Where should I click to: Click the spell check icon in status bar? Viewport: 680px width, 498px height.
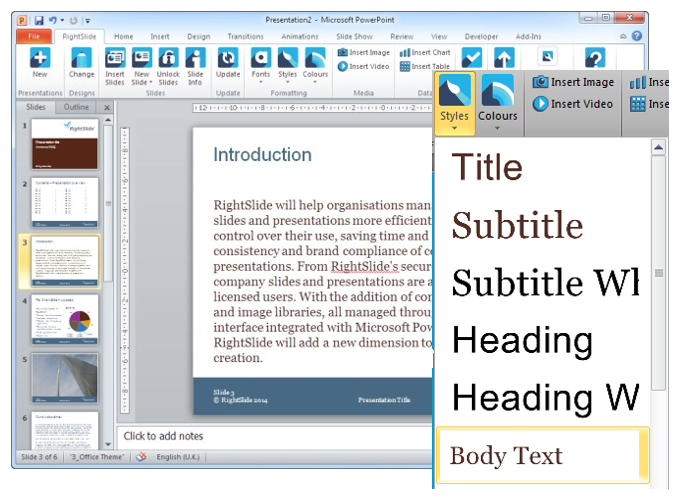(141, 457)
